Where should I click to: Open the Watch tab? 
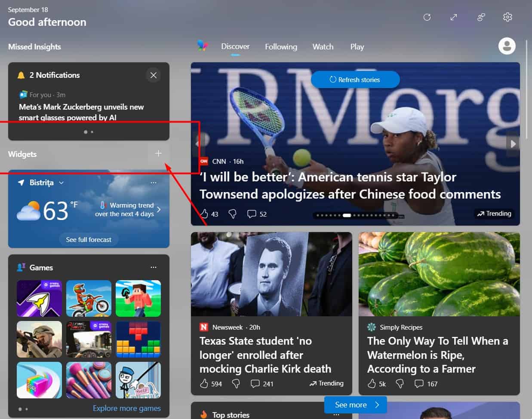(323, 46)
